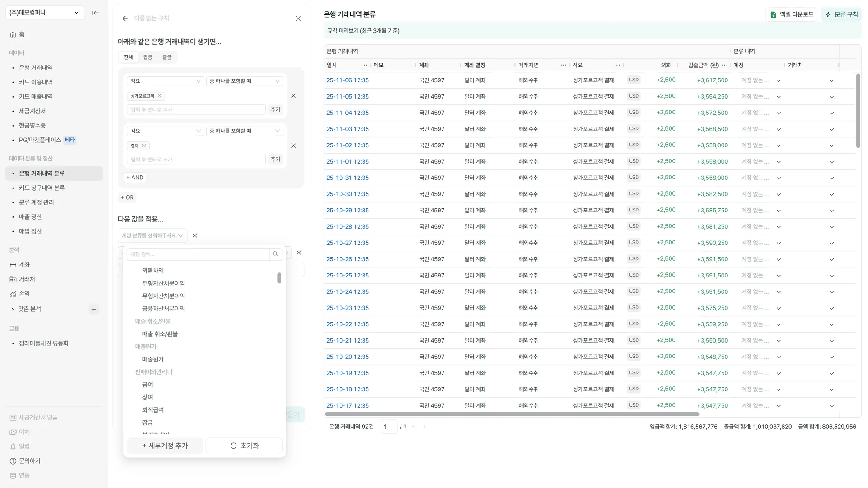Click the 엑셀 다운로드 button
The image size is (868, 488).
791,14
